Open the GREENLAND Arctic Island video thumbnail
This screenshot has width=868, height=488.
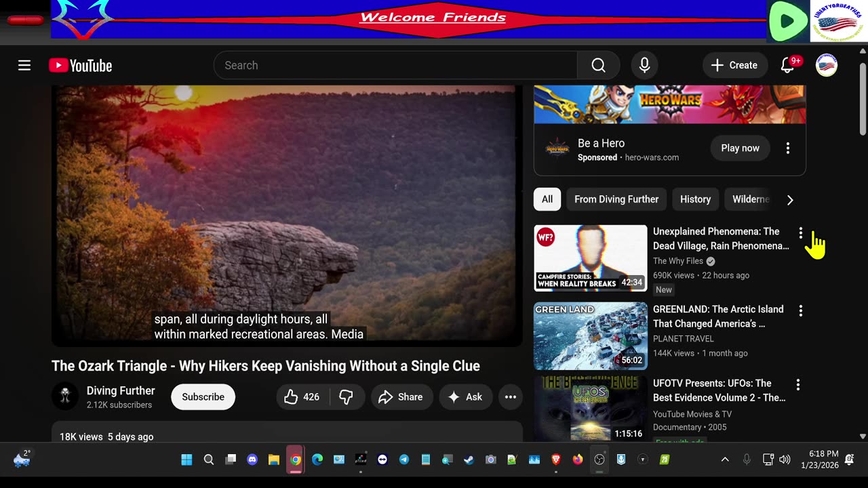pyautogui.click(x=591, y=335)
